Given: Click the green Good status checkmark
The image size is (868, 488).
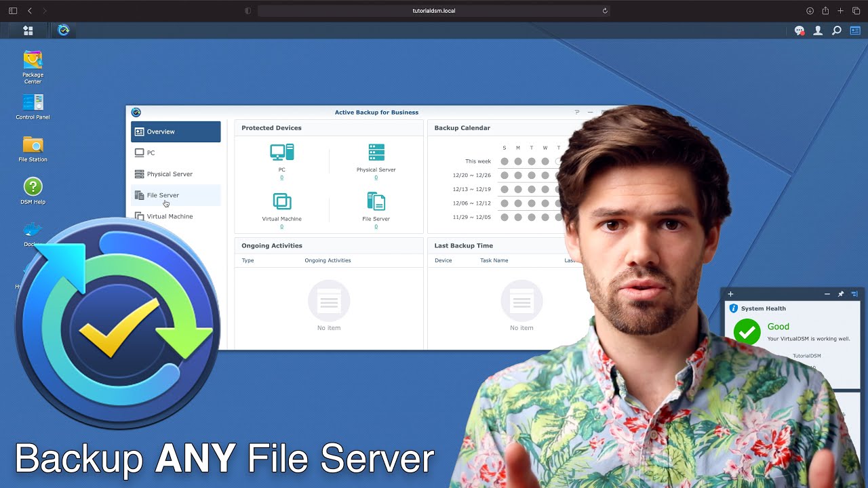Looking at the screenshot, I should (x=747, y=332).
